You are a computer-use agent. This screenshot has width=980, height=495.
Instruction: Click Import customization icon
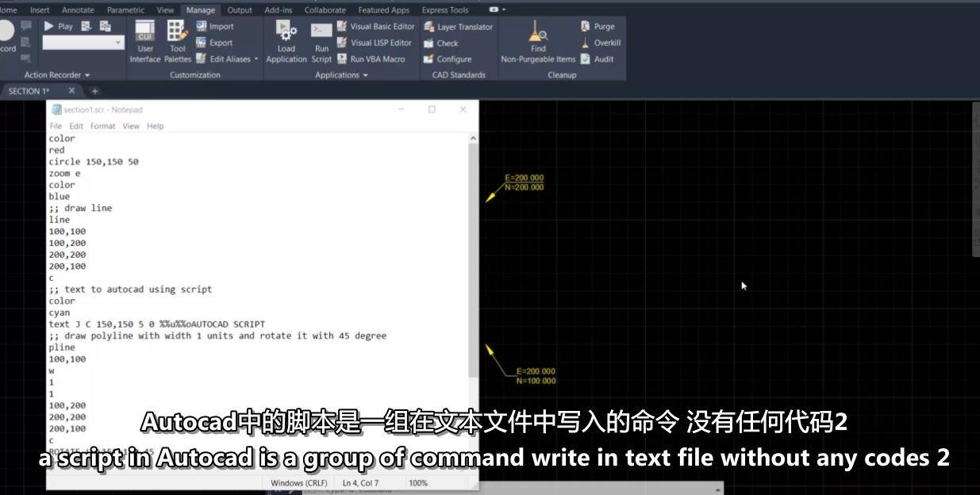tap(214, 26)
